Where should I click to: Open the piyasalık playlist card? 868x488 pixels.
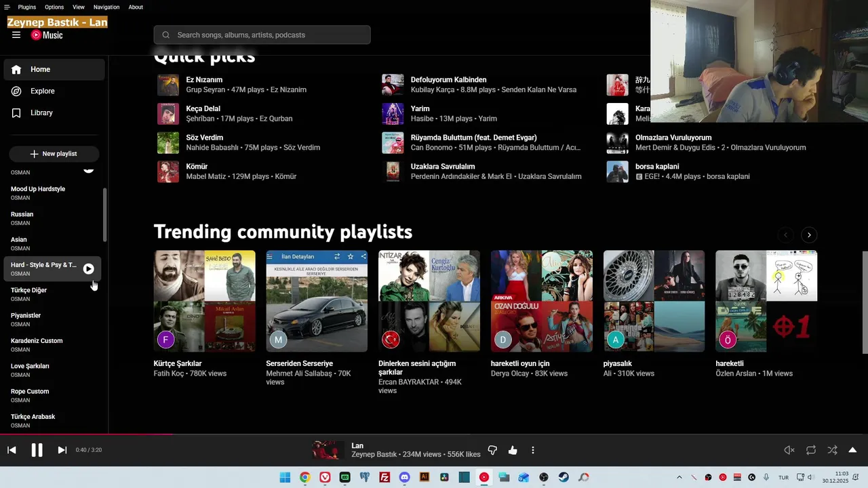pyautogui.click(x=654, y=301)
